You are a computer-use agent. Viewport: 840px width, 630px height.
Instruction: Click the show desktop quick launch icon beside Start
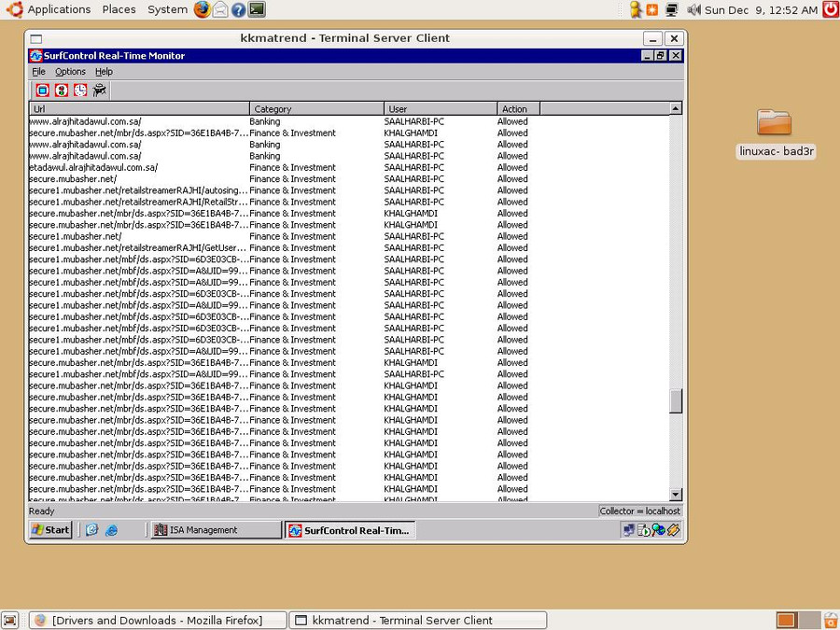click(92, 530)
